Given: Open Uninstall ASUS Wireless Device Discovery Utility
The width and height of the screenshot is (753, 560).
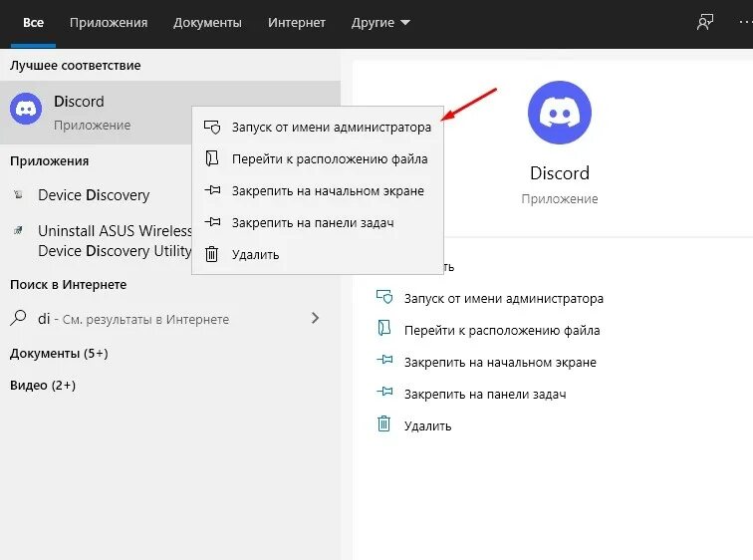Looking at the screenshot, I should pyautogui.click(x=115, y=240).
